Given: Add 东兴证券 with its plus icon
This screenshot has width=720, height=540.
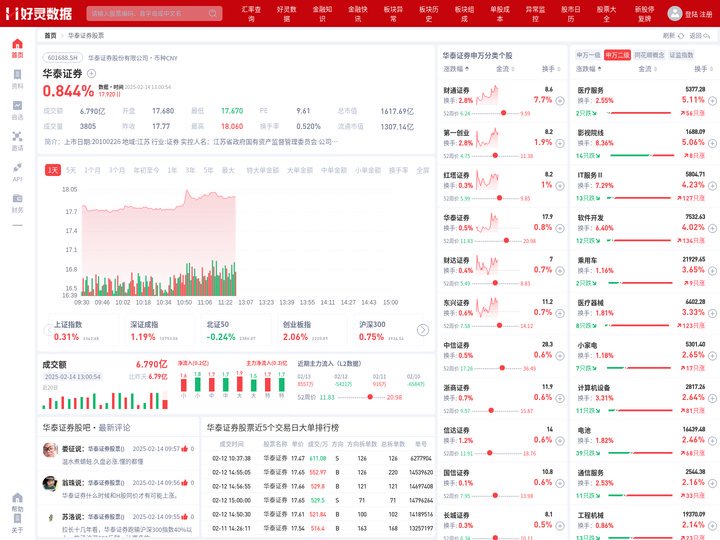Looking at the screenshot, I should pyautogui.click(x=560, y=313).
